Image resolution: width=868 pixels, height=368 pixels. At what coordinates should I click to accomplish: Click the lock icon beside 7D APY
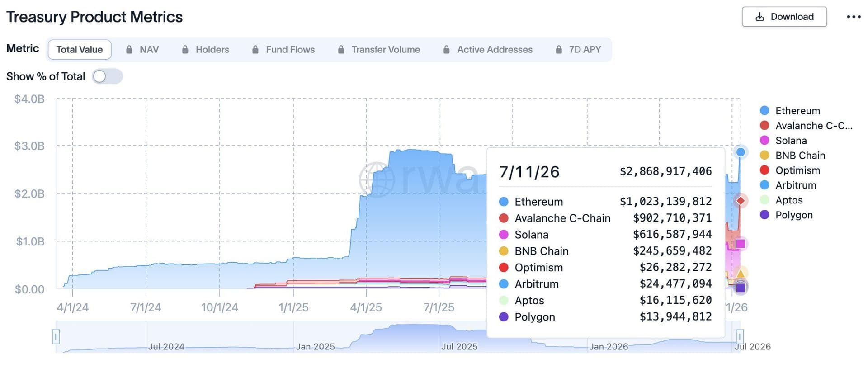[x=559, y=50]
